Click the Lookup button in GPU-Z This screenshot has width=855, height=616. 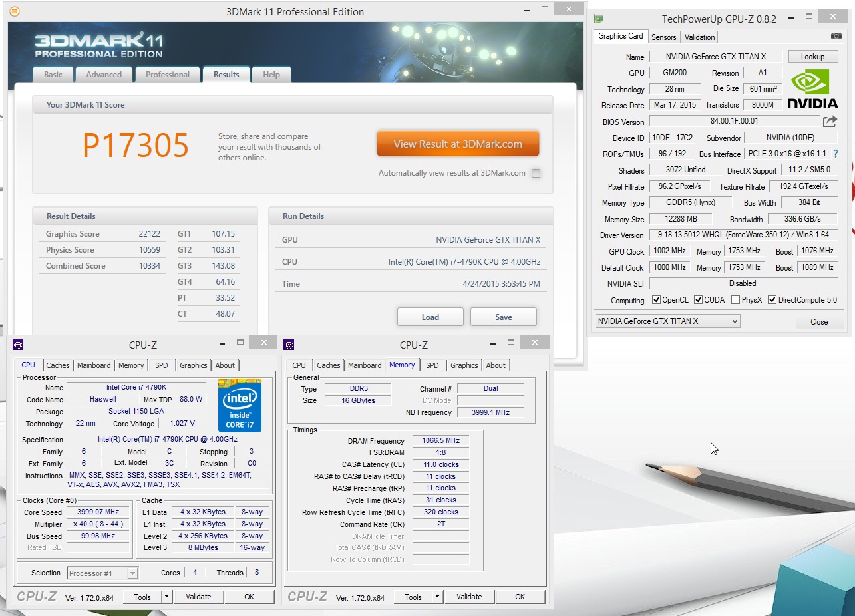click(x=812, y=57)
